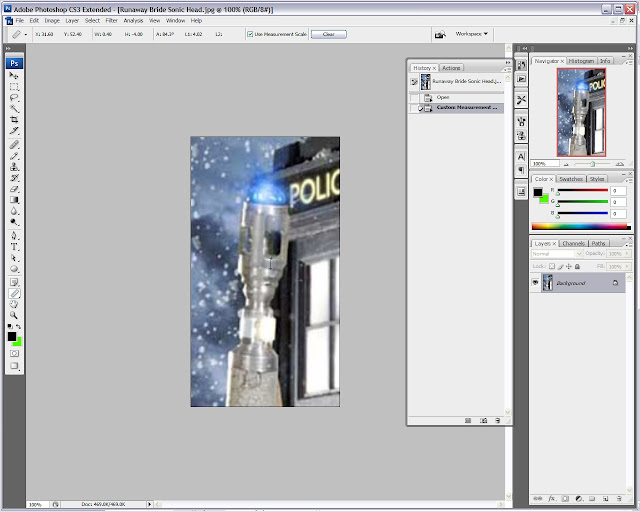Switch to the Channels tab
This screenshot has width=640, height=512.
coord(573,243)
